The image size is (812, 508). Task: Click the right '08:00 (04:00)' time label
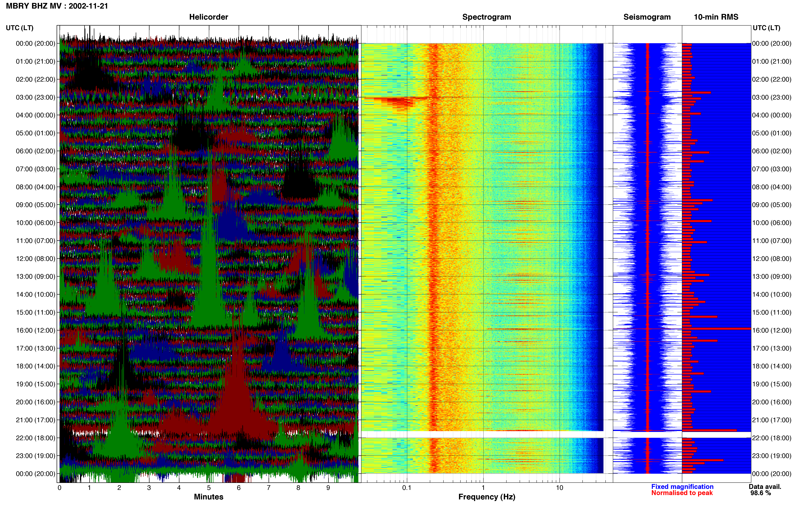772,187
